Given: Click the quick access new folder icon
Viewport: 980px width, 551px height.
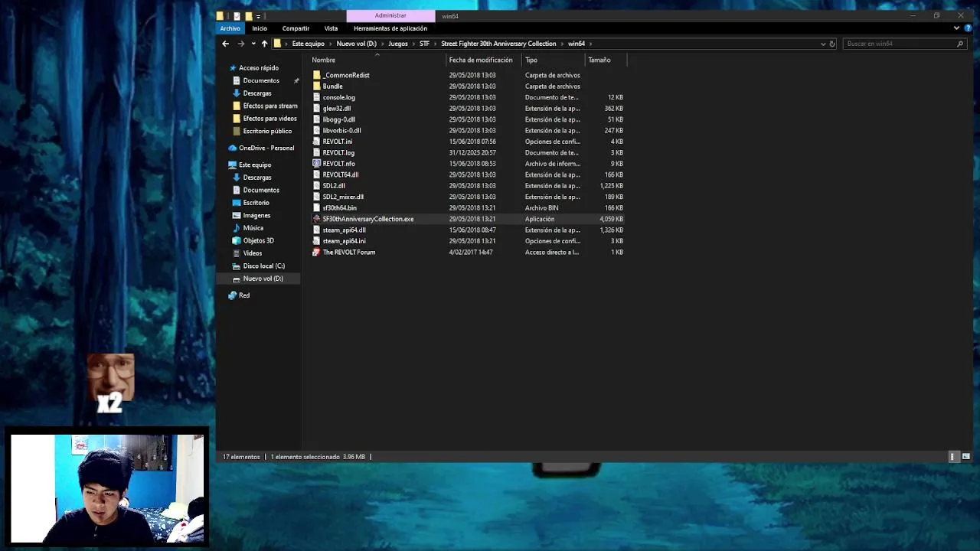Looking at the screenshot, I should [x=248, y=16].
